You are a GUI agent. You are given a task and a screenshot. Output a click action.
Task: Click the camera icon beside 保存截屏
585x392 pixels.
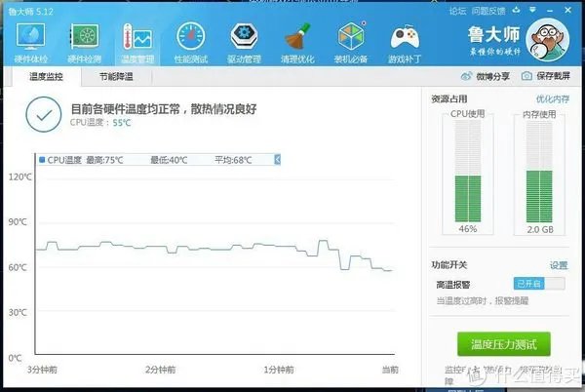tap(526, 76)
